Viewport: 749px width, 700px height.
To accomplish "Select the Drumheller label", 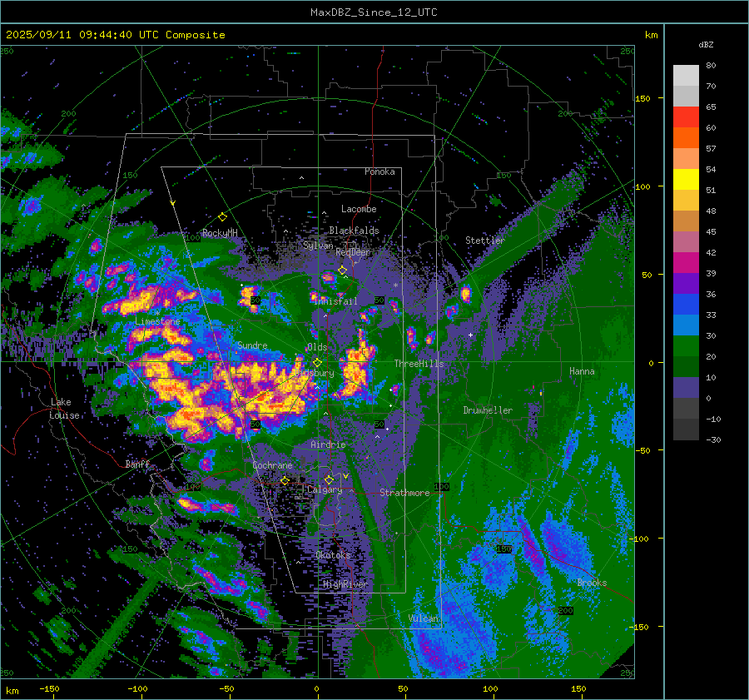I will coord(488,410).
